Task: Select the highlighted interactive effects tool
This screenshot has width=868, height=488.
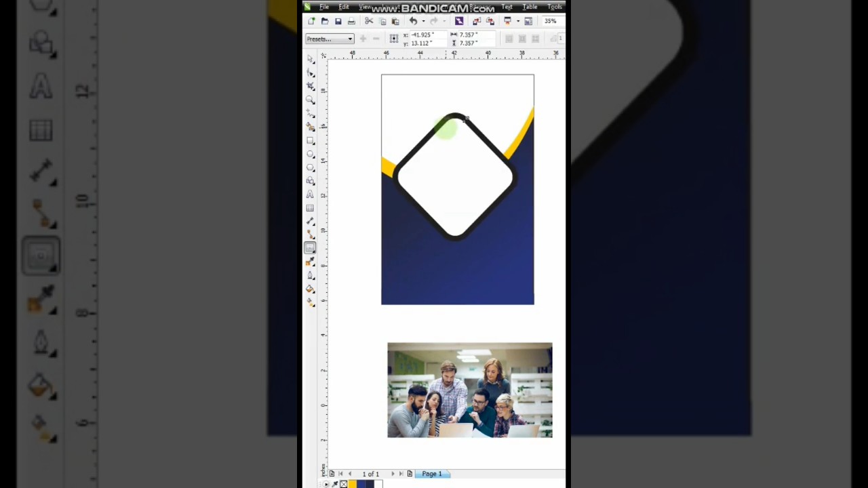Action: point(311,249)
